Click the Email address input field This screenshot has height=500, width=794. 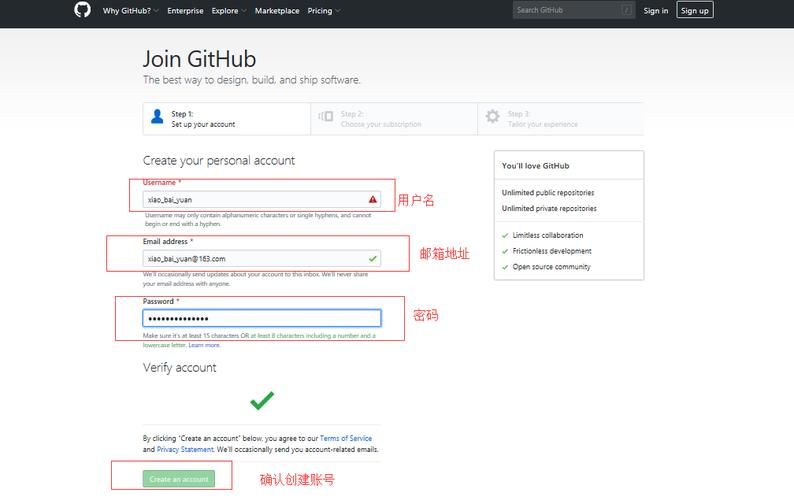pos(262,258)
